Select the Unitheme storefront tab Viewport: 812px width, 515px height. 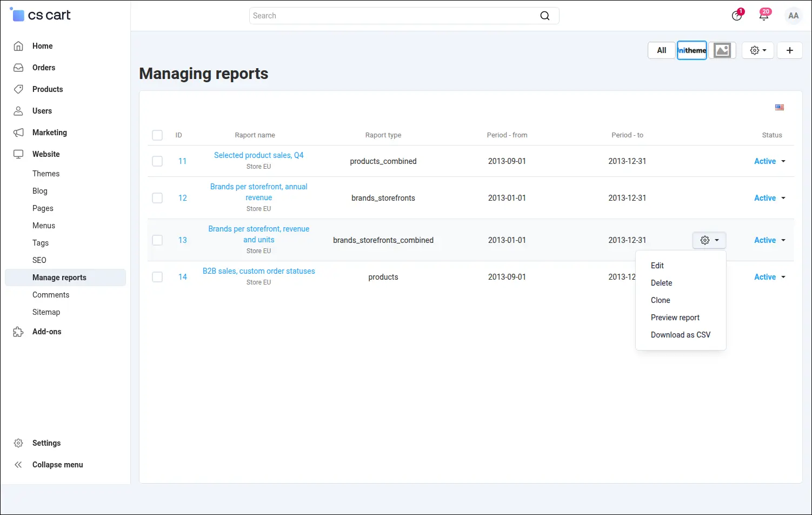tap(692, 50)
